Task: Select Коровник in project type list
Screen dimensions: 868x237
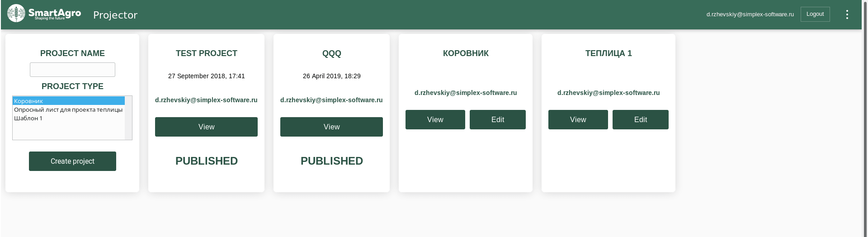Action: 68,101
